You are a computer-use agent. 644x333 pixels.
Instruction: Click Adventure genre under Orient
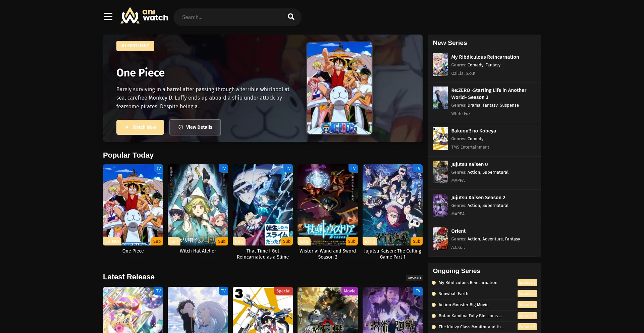(492, 239)
